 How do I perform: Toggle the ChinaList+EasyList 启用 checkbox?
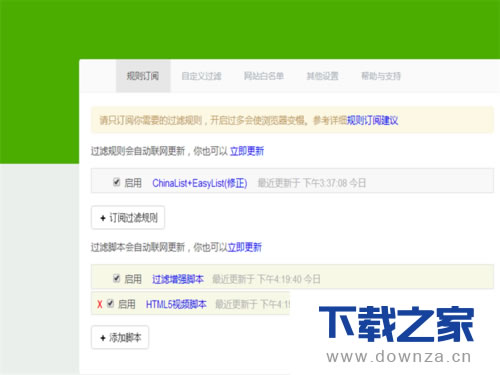116,182
